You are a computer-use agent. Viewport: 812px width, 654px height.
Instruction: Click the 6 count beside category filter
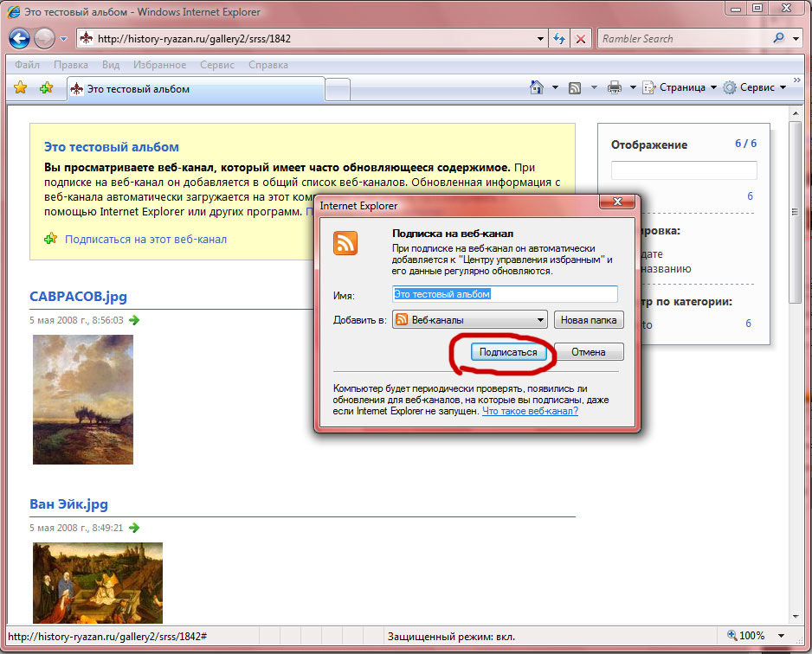click(748, 324)
